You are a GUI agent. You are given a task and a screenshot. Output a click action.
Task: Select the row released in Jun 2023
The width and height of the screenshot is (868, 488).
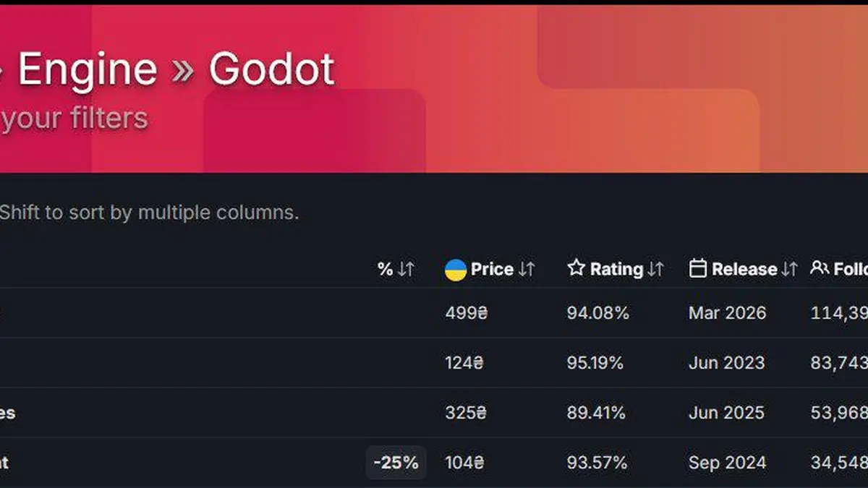coord(727,362)
